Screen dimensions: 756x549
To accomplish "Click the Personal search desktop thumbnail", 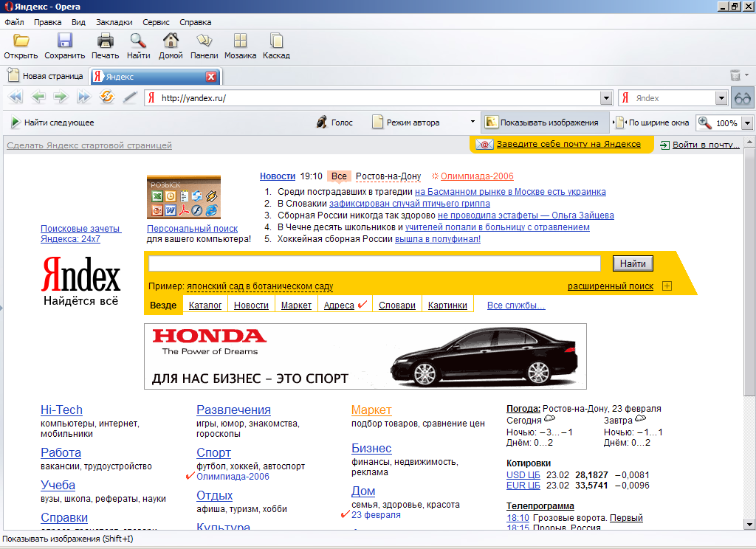I will [x=184, y=197].
